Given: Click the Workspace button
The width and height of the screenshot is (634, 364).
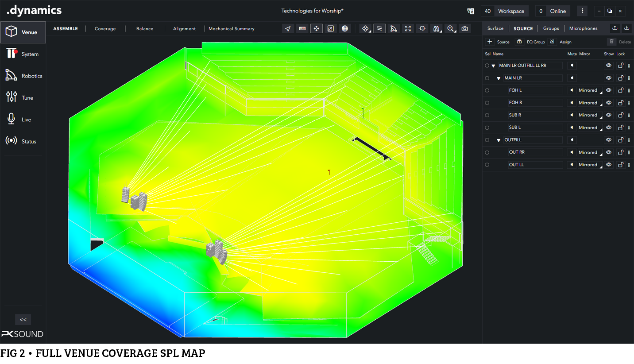Looking at the screenshot, I should tap(511, 11).
